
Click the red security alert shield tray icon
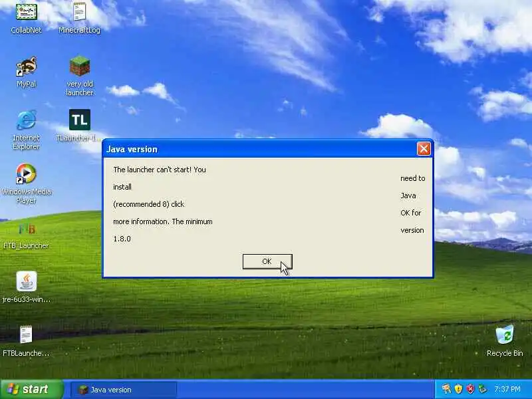[470, 389]
